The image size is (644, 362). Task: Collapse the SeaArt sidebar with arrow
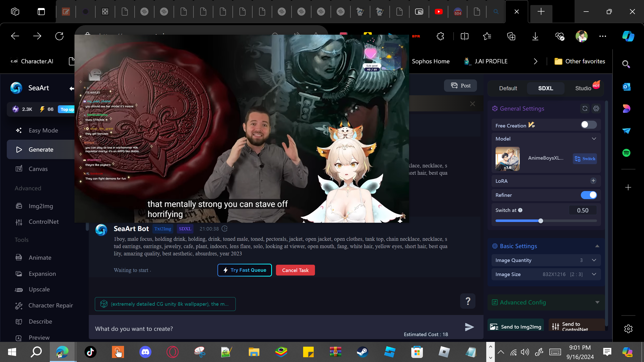pyautogui.click(x=72, y=88)
